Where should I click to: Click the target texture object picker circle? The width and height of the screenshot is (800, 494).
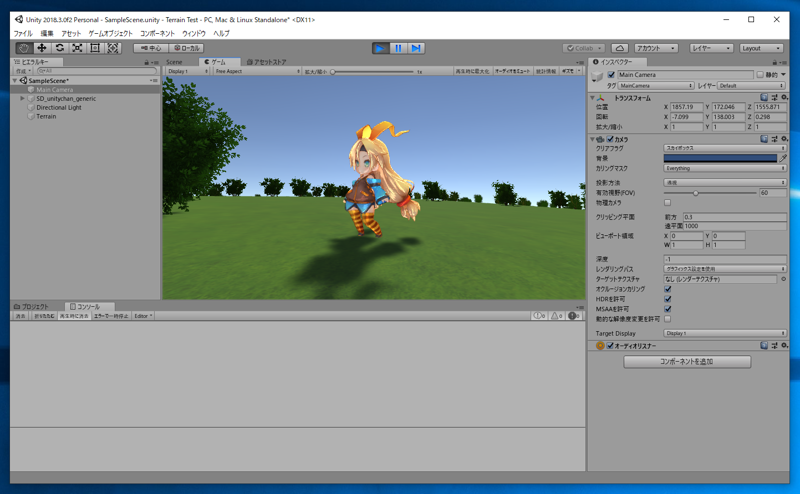(783, 279)
